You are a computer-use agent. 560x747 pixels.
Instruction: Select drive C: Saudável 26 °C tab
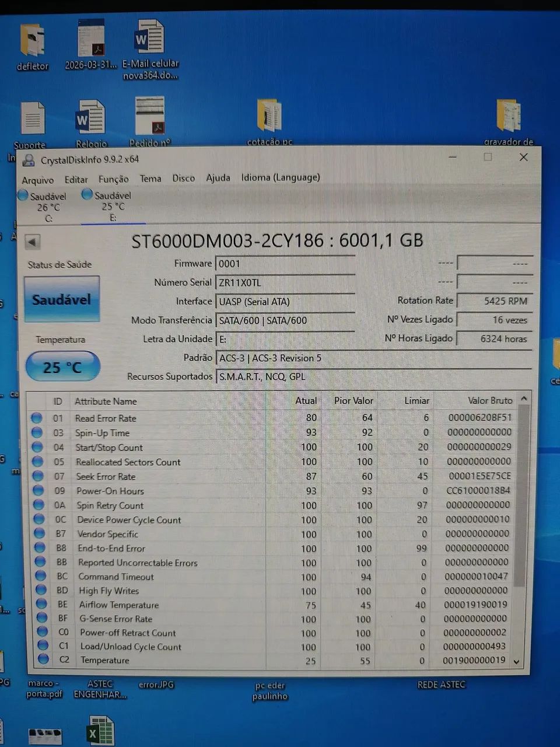pos(44,207)
